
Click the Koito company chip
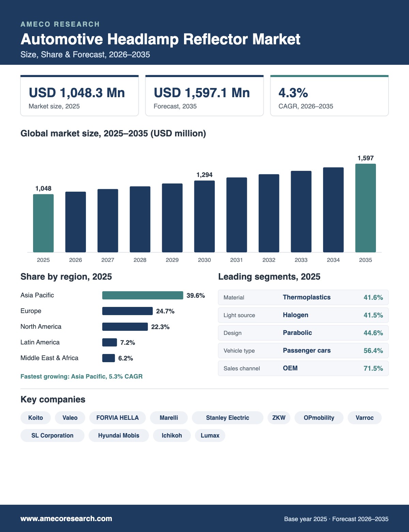[x=35, y=418]
